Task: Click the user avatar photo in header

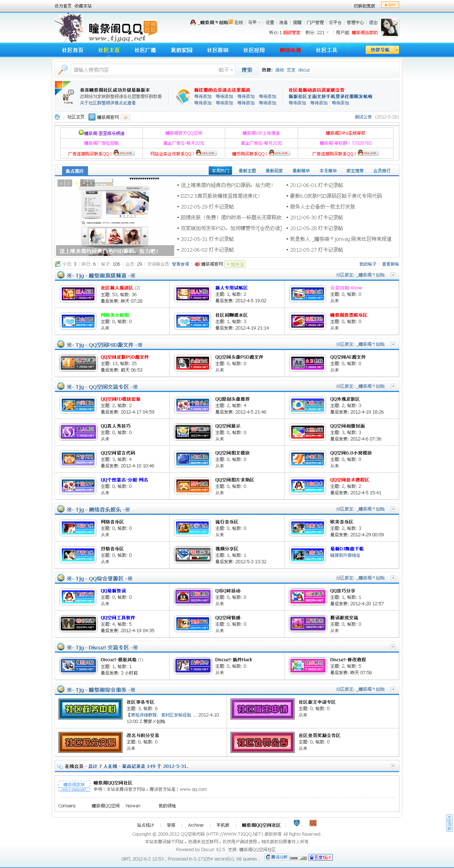Action: click(x=390, y=27)
